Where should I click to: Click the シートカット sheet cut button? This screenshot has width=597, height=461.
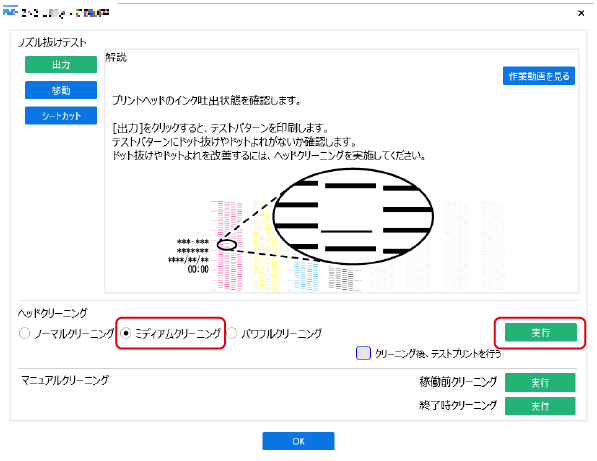click(61, 115)
